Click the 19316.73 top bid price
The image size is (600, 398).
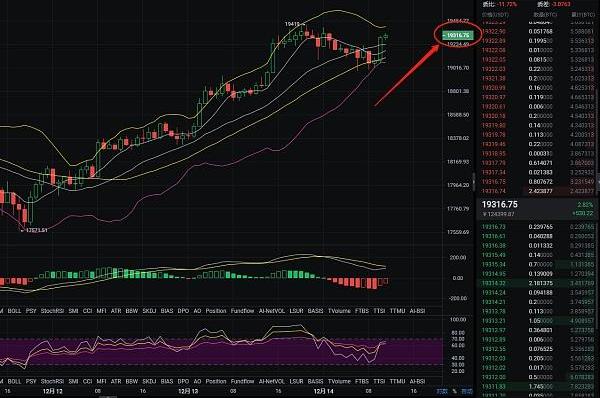[x=494, y=227]
